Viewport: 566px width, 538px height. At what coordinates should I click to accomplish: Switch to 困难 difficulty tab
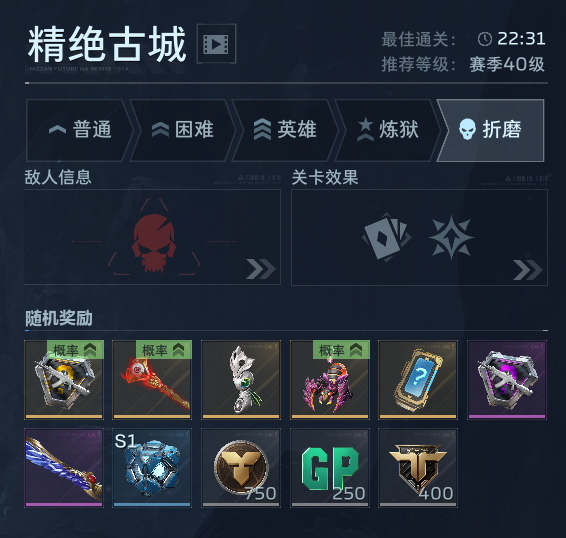[182, 130]
